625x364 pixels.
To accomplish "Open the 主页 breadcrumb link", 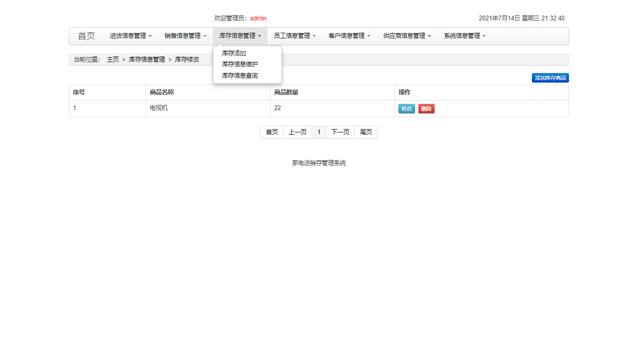I will coord(113,59).
